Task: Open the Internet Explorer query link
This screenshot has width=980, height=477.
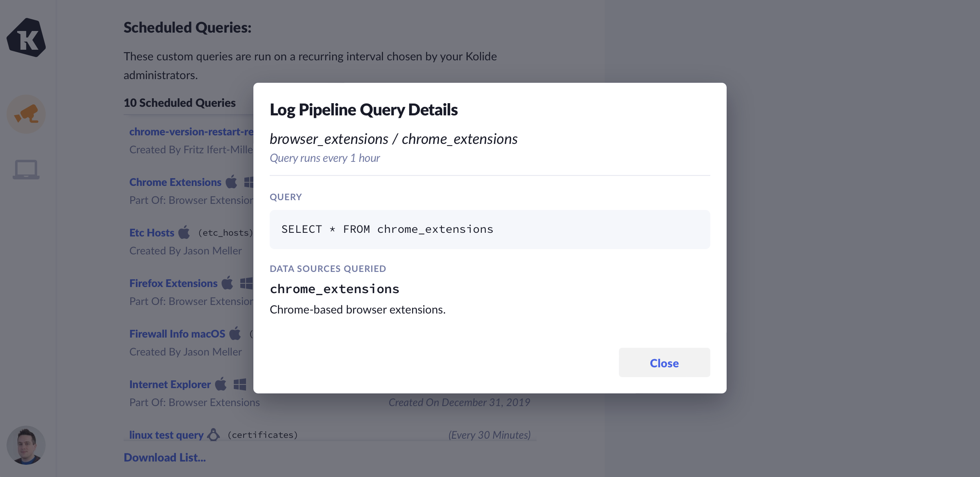Action: [170, 384]
